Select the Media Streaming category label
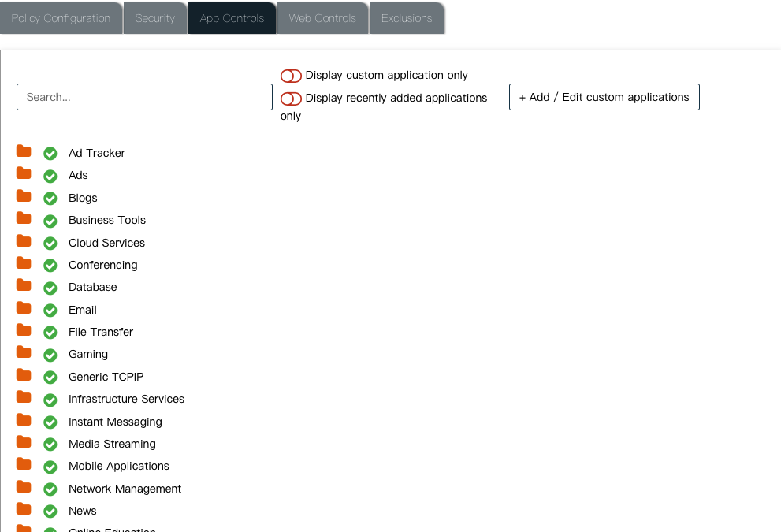This screenshot has height=532, width=781. 112,444
